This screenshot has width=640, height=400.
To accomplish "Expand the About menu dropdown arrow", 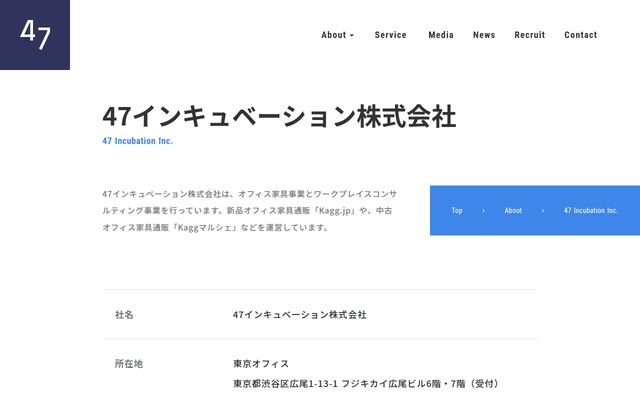I will (x=352, y=36).
